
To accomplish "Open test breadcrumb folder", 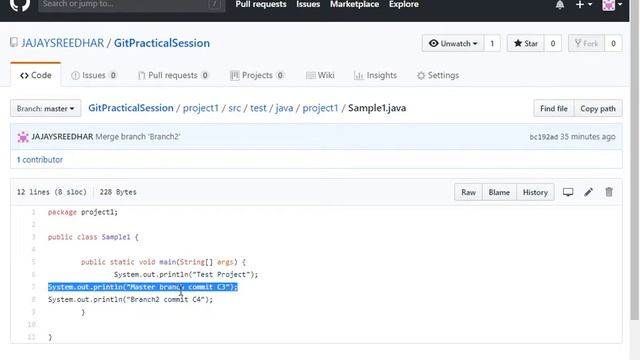I will [258, 108].
